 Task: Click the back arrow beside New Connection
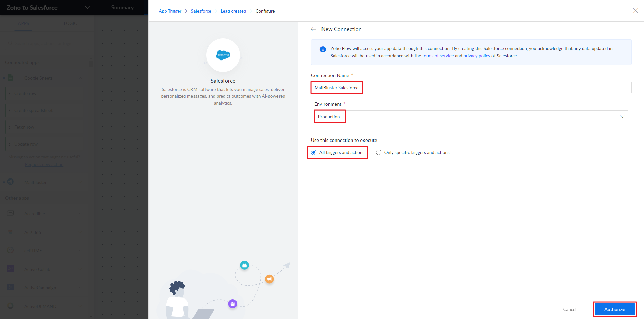[x=313, y=29]
